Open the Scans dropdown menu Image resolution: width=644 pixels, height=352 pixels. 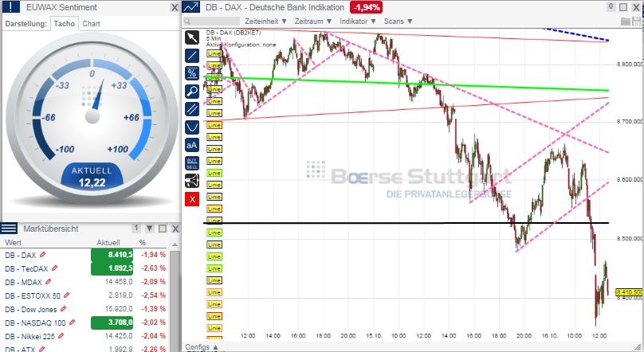click(x=398, y=22)
